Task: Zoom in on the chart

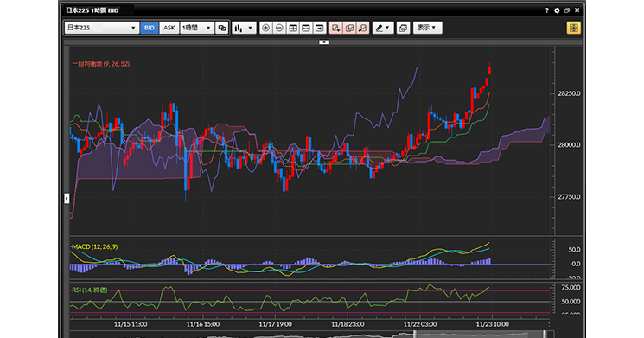Action: point(265,28)
